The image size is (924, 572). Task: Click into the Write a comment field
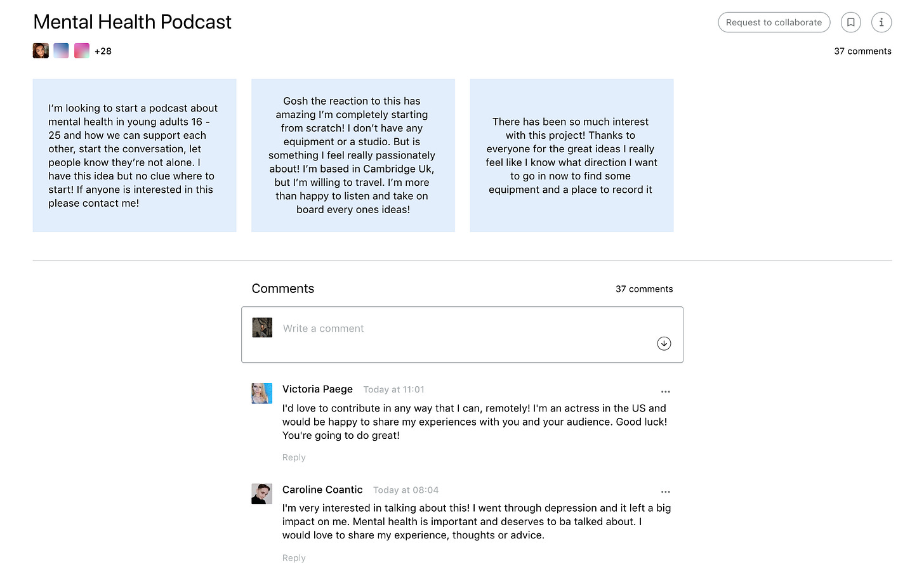click(x=444, y=328)
